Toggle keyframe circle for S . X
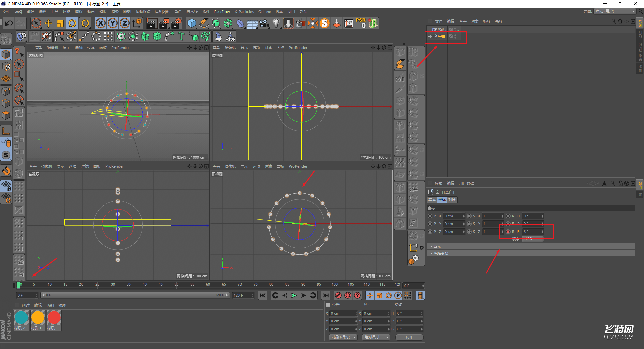The width and height of the screenshot is (644, 349). click(469, 216)
